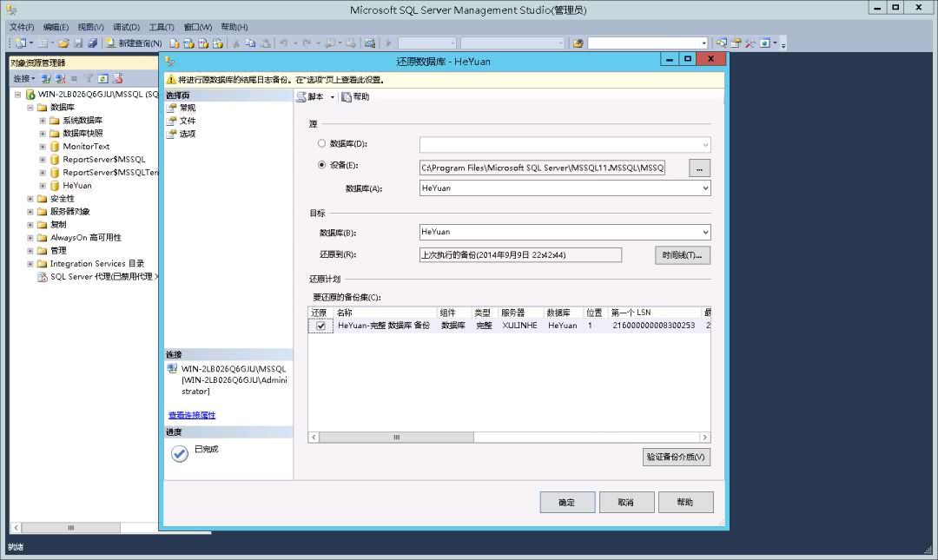
Task: Click the 帮助 help icon in dialog toolbar
Action: (x=347, y=97)
